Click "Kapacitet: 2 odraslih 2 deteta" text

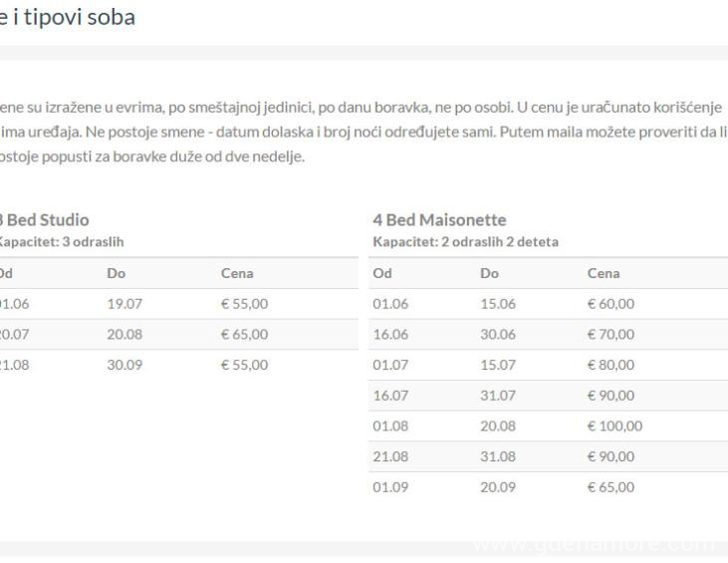466,242
